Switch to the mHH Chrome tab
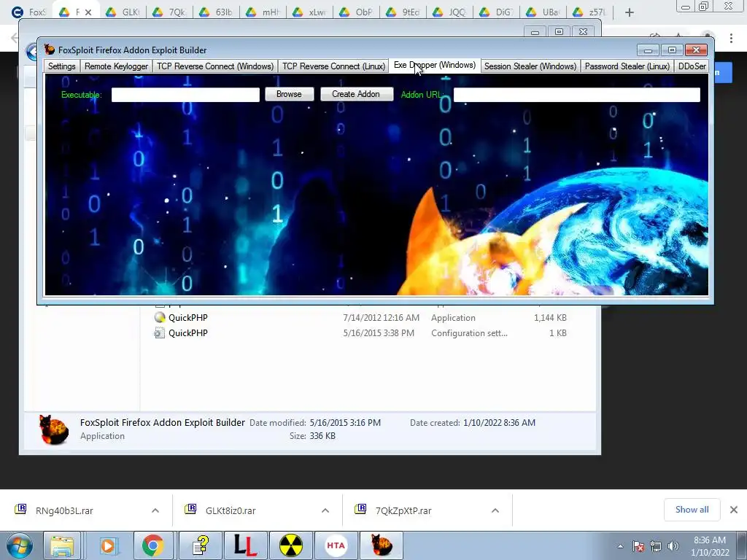Image resolution: width=747 pixels, height=560 pixels. click(x=263, y=12)
